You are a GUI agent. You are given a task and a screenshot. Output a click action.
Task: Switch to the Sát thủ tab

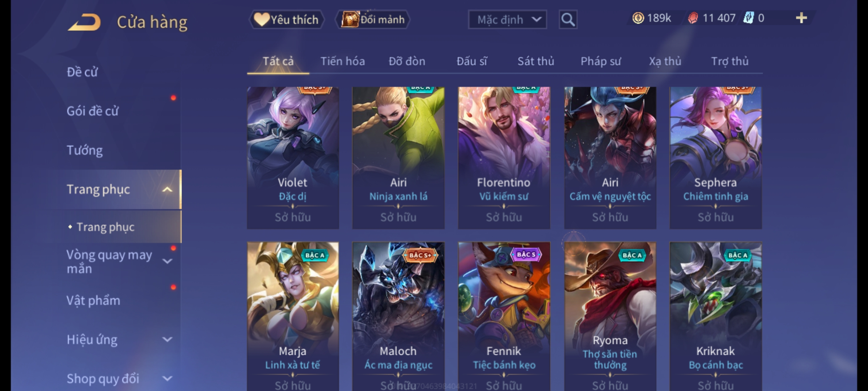pos(536,61)
